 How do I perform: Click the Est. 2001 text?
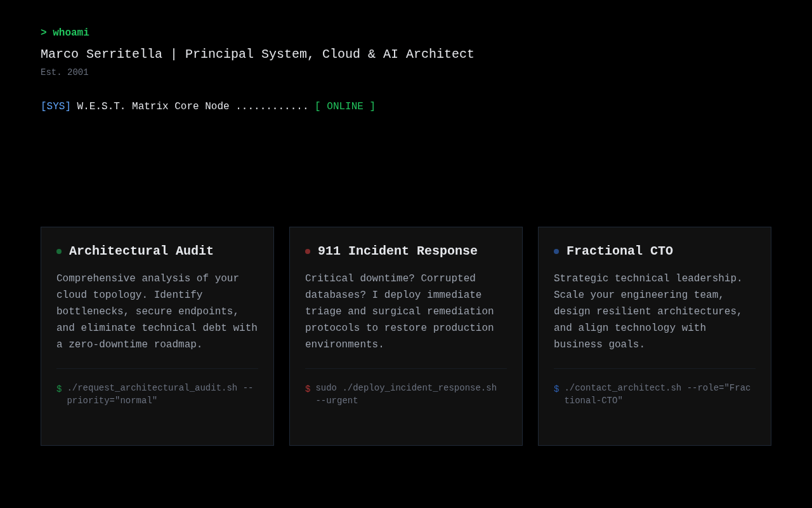(65, 72)
